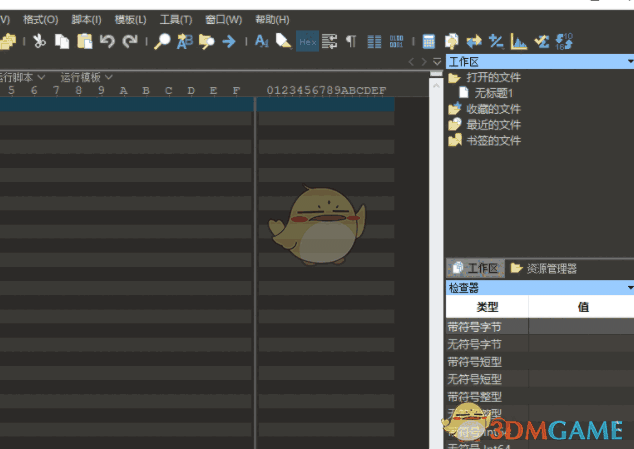The image size is (634, 449).
Task: Open the Histogram chart icon
Action: 519,41
